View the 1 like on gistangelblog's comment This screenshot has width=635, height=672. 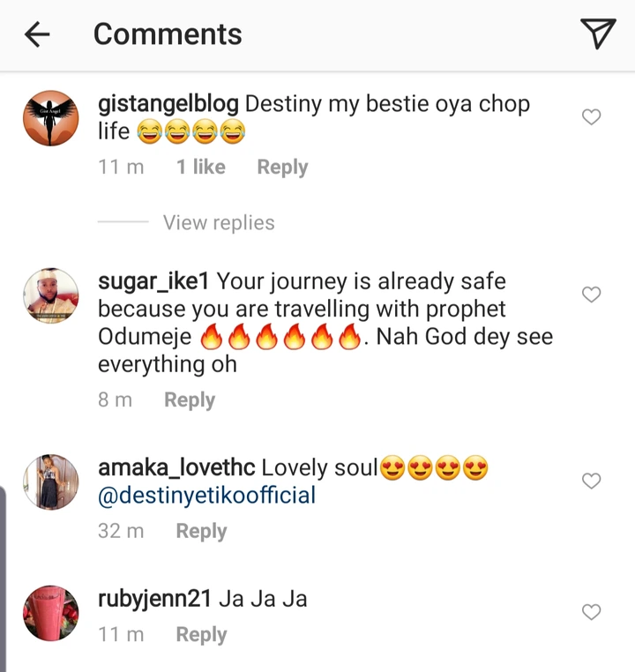200,168
